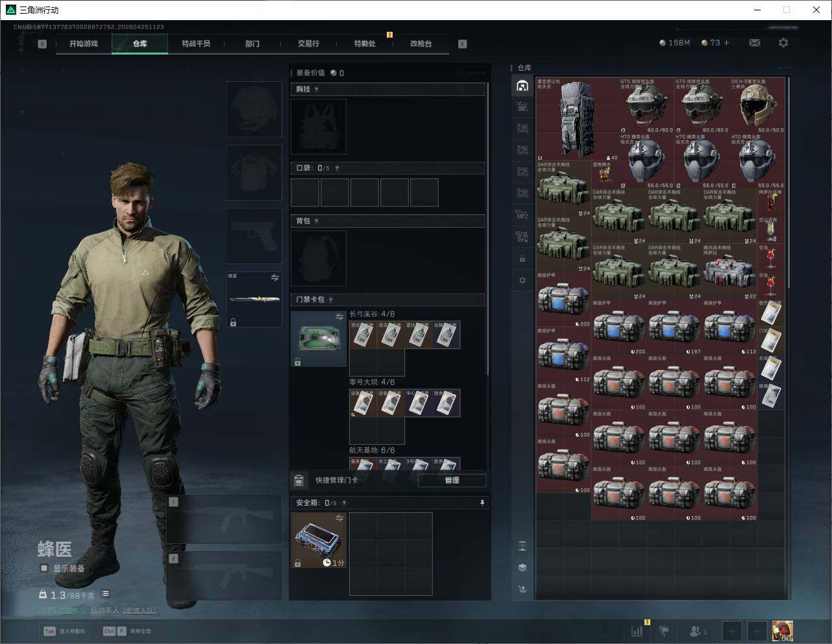Open the safe box container thumbnail

(x=319, y=540)
